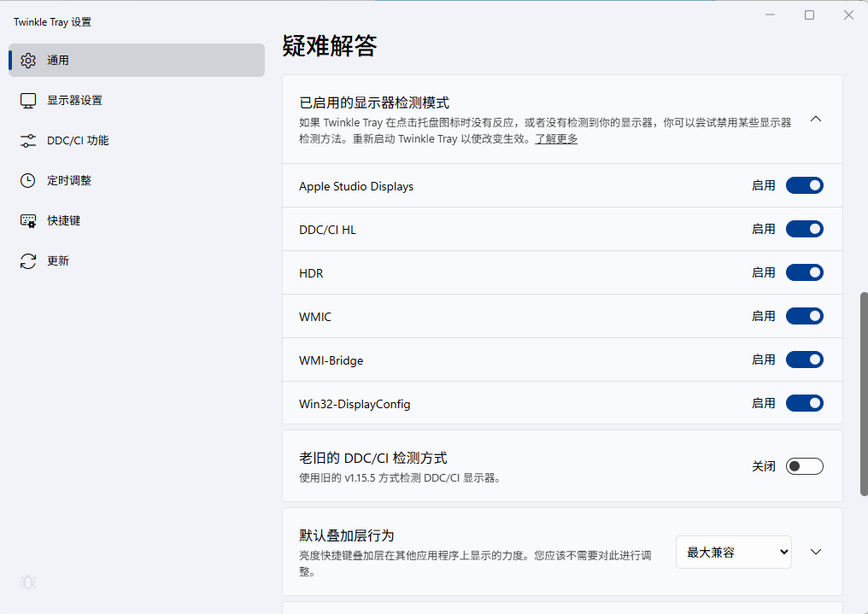Click the WMIC row label
Image resolution: width=868 pixels, height=614 pixels.
(x=315, y=317)
